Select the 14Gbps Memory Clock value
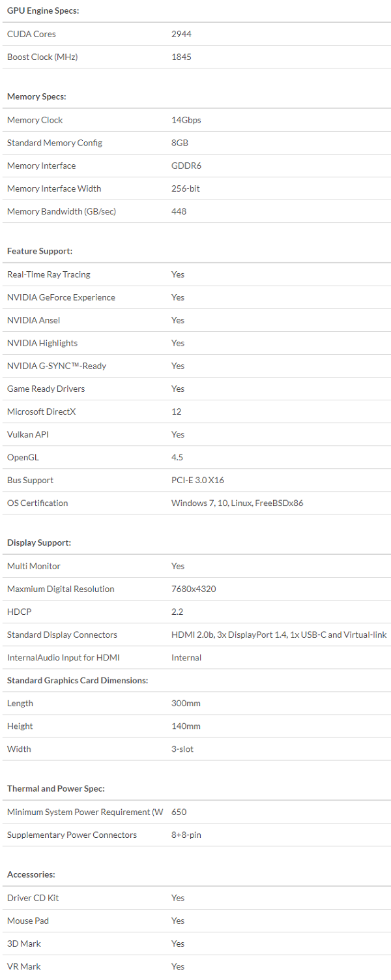This screenshot has width=391, height=980. tap(186, 120)
